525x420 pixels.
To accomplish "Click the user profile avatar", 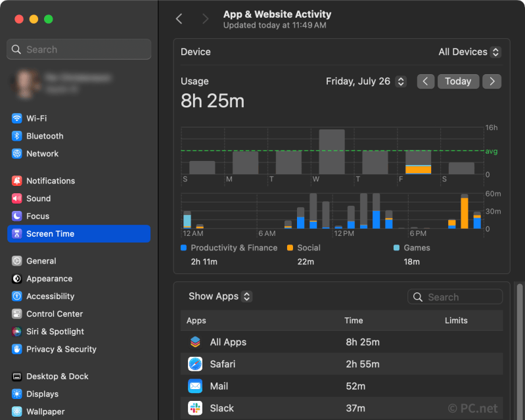I will (x=24, y=83).
